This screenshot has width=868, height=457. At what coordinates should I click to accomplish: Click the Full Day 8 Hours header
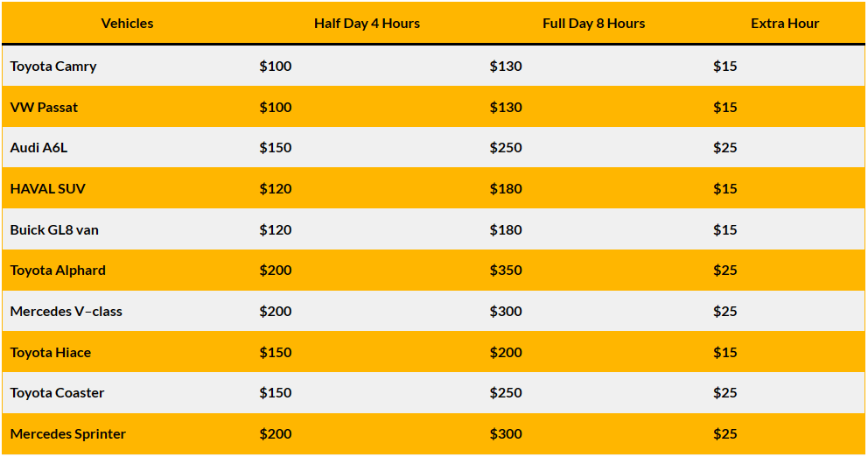[593, 24]
